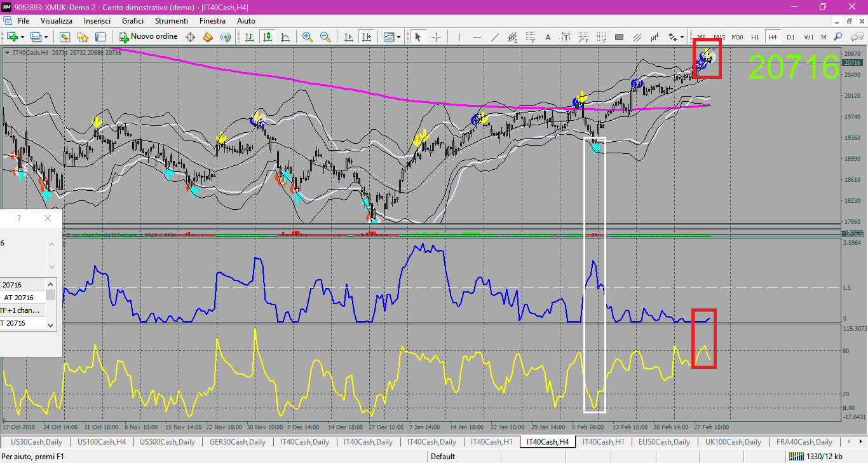Click the 1330/12 kb connection status

point(815,456)
